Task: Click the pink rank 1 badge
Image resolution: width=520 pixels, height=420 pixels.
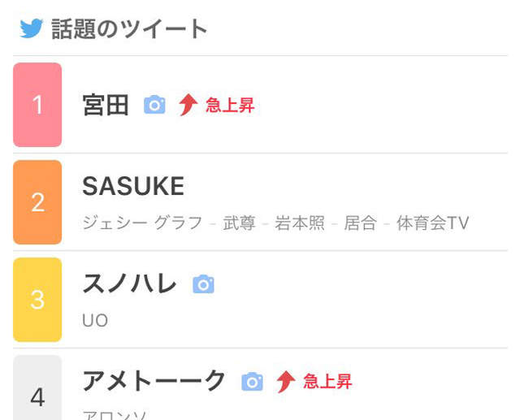Action: point(37,105)
